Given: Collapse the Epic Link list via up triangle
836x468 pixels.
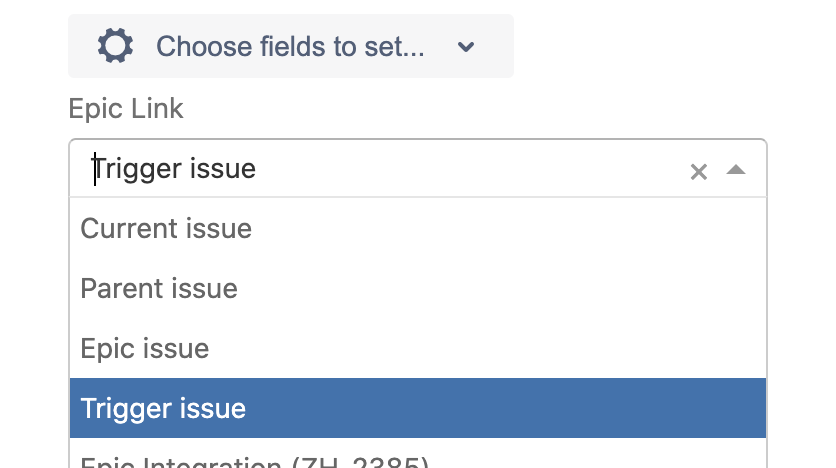Looking at the screenshot, I should coord(736,170).
